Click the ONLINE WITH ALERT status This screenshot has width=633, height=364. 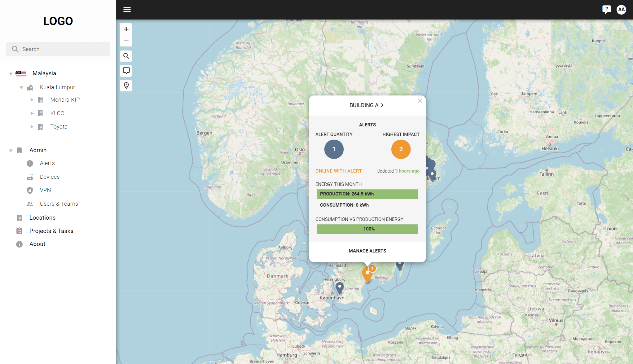pos(338,171)
